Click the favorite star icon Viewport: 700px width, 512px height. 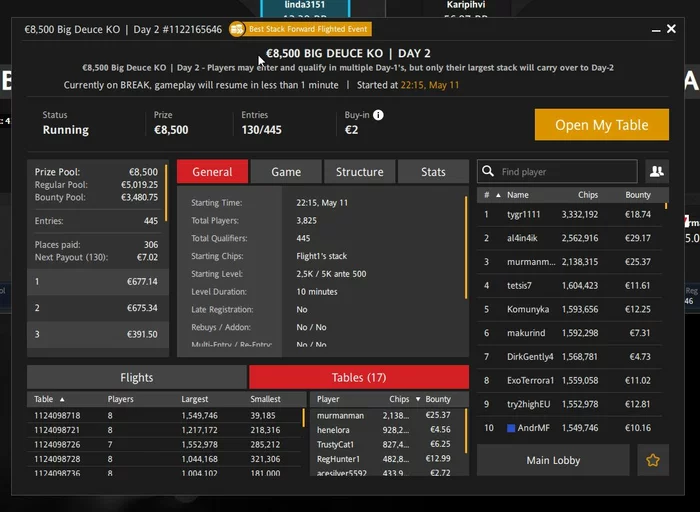point(653,460)
